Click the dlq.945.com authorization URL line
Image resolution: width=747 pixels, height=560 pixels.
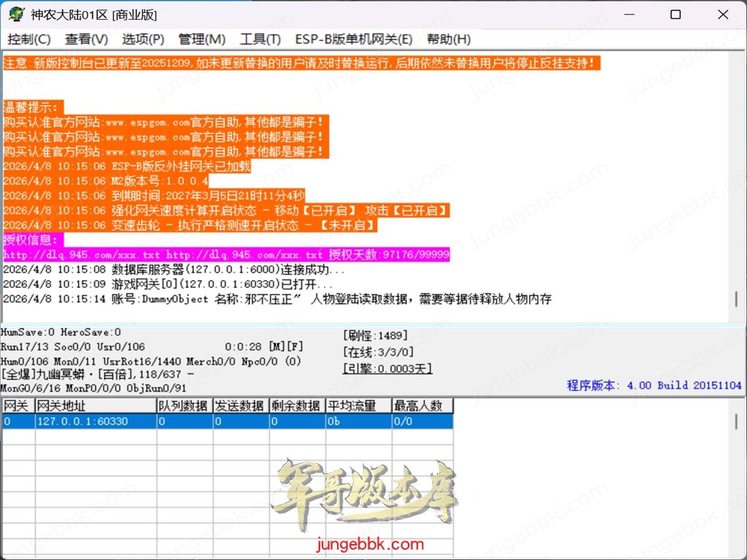(226, 254)
